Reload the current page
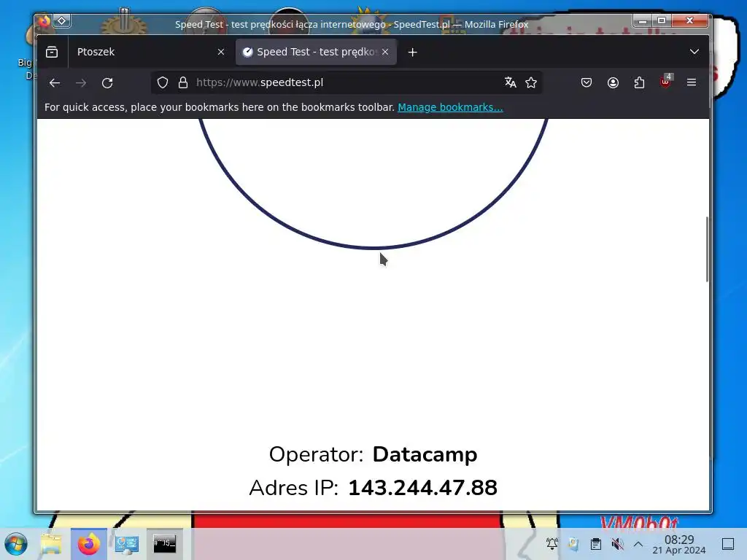 107,83
